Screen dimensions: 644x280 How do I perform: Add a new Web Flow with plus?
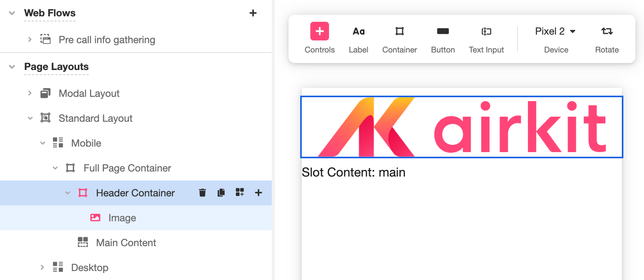[253, 13]
